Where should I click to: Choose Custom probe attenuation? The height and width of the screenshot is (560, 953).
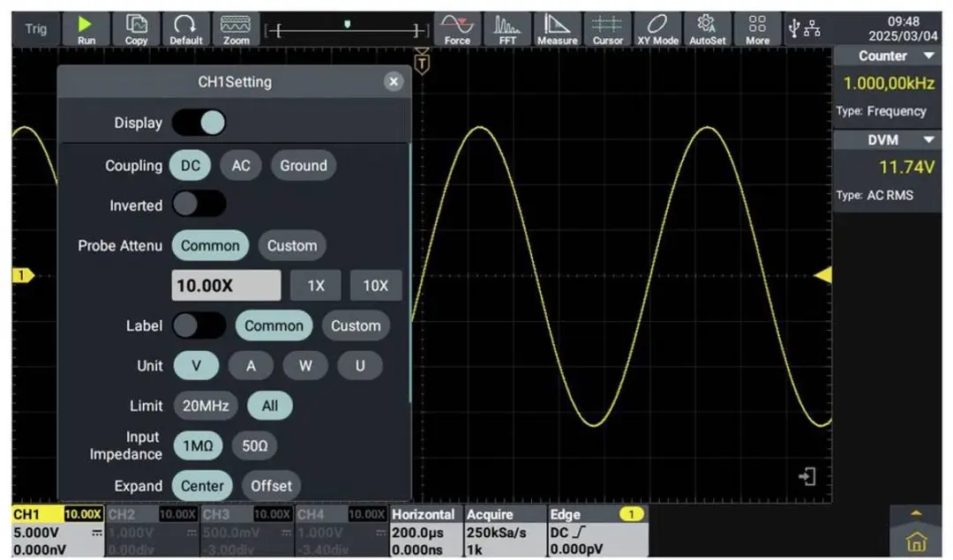coord(292,245)
